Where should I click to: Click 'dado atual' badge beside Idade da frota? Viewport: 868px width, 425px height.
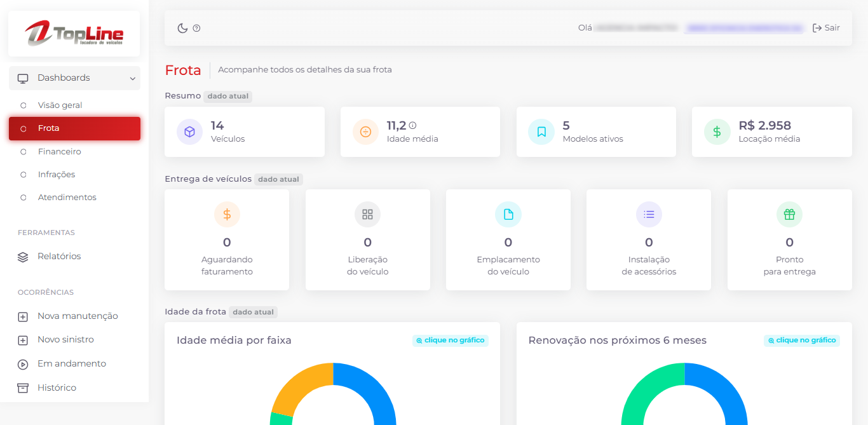254,312
